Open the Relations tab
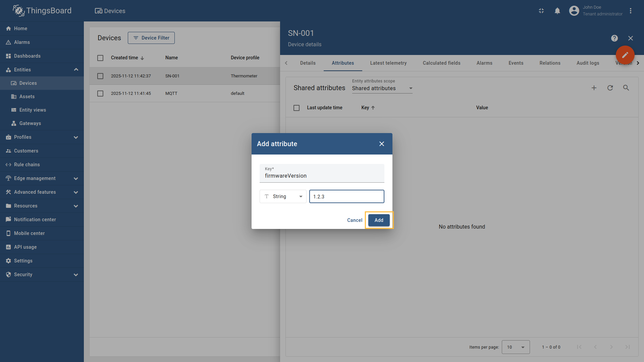 (550, 63)
